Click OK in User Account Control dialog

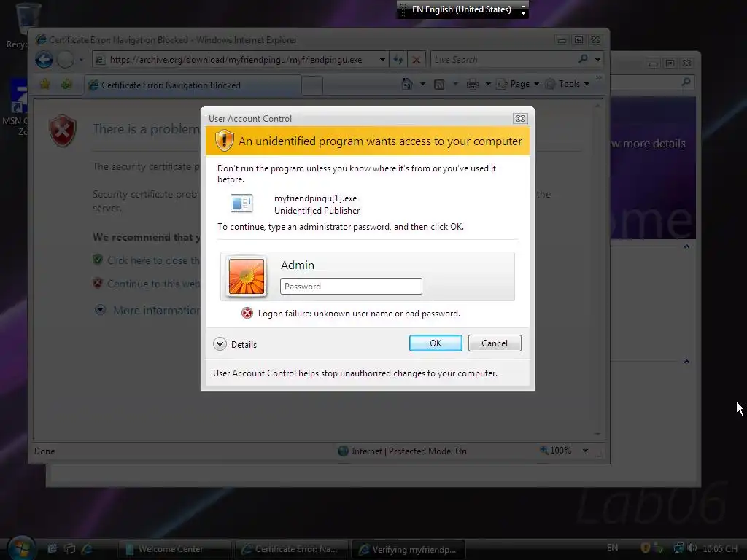pyautogui.click(x=436, y=343)
